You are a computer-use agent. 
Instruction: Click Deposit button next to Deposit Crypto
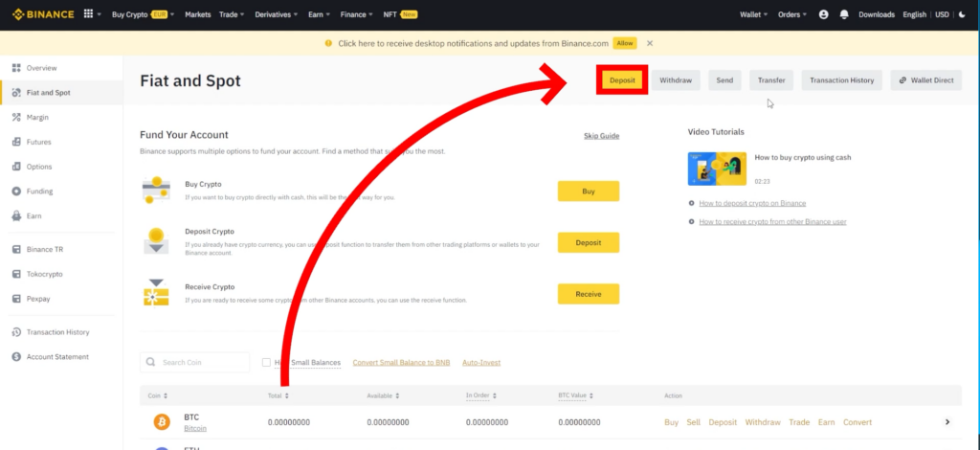click(589, 242)
